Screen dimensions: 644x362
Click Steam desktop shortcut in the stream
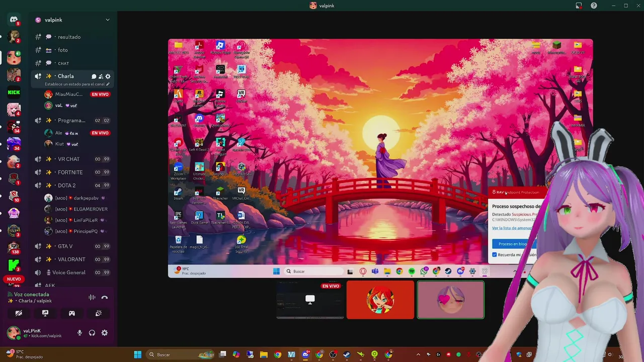tap(178, 194)
